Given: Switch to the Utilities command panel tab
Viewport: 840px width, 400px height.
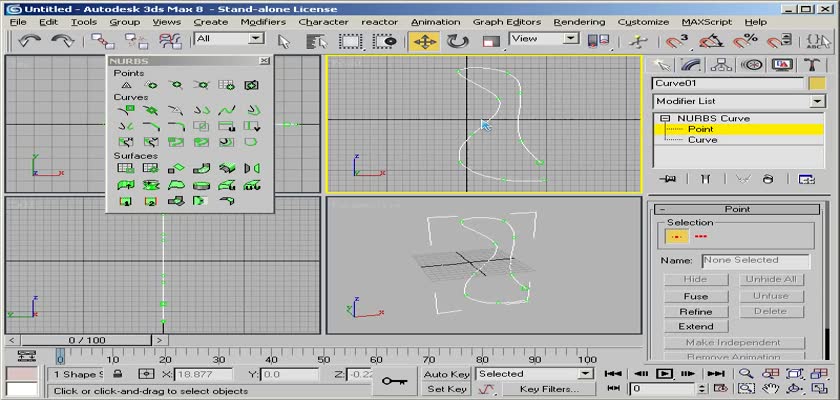Looking at the screenshot, I should pos(812,65).
